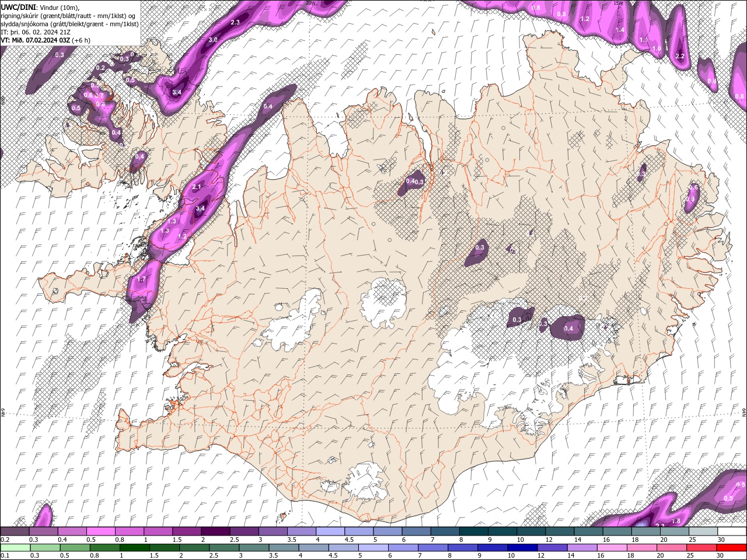Click the UWC/DINI title text

(19, 7)
